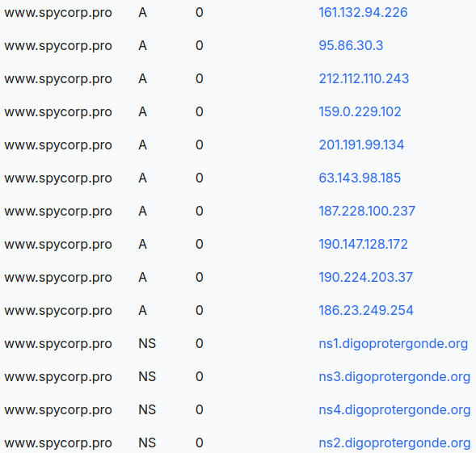Open nameserver ns1.digoprotergonde.org
The width and height of the screenshot is (476, 453).
click(x=393, y=344)
